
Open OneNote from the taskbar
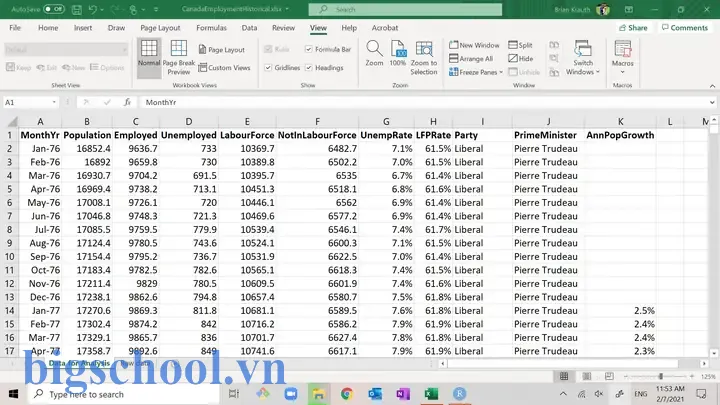[403, 394]
